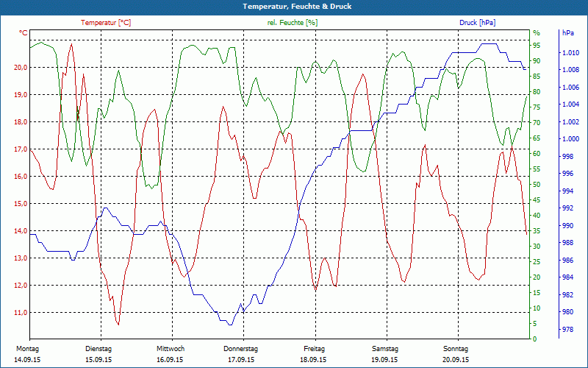The width and height of the screenshot is (588, 368).
Task: Click the '65' humidity axis value
Action: click(537, 138)
